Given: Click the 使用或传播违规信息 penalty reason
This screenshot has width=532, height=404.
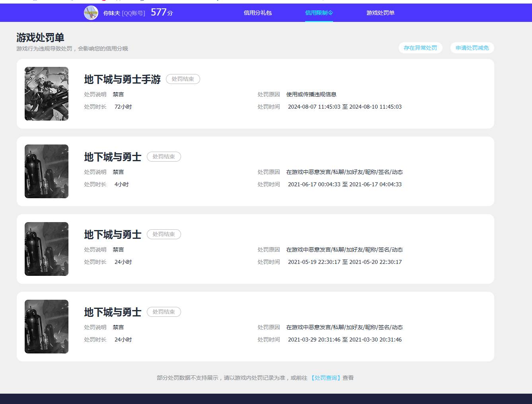Looking at the screenshot, I should [x=311, y=94].
